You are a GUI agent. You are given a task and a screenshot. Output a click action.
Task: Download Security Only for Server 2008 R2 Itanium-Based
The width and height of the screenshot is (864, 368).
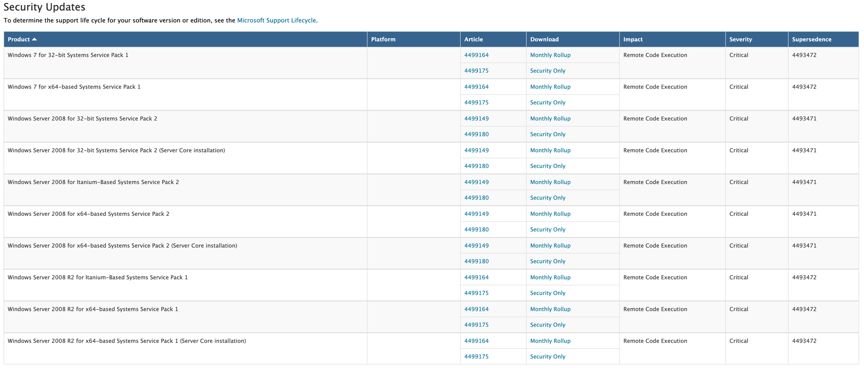[x=548, y=293]
